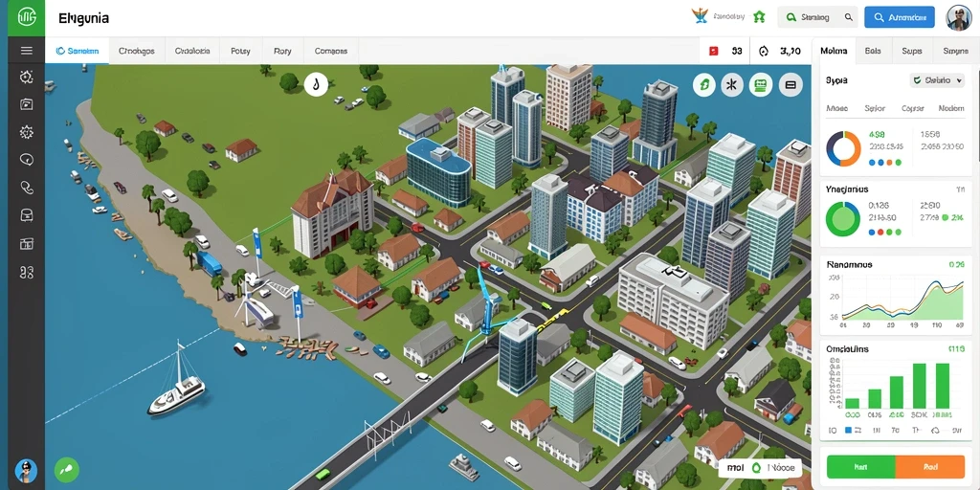Open the hamburger menu in left sidebar
The width and height of the screenshot is (980, 490).
point(26,51)
